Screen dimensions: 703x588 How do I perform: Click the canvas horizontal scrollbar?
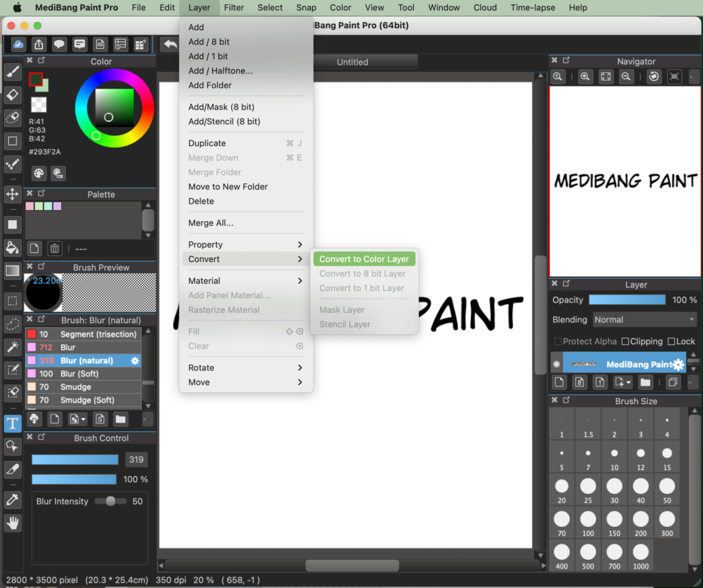(x=352, y=565)
